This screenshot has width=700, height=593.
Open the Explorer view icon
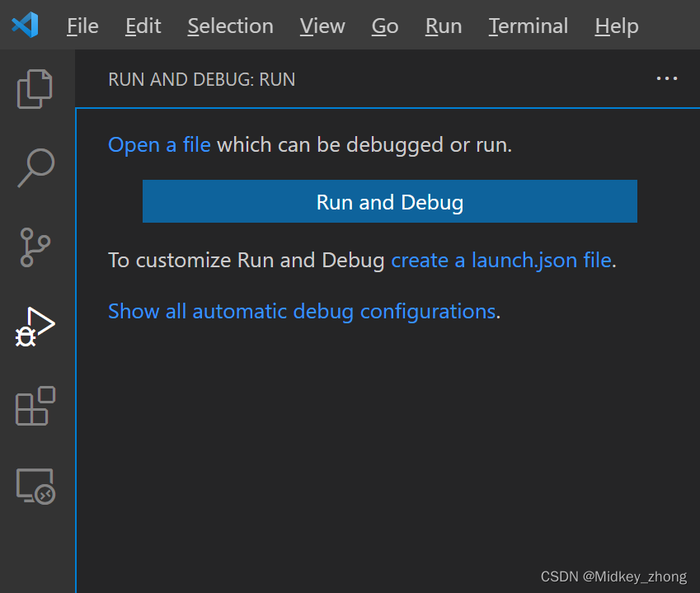(x=35, y=88)
